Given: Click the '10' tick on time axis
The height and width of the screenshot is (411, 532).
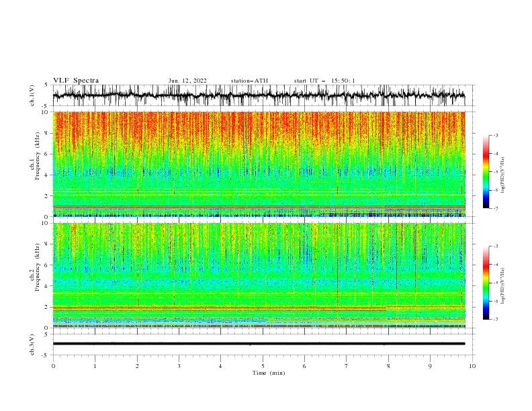Looking at the screenshot, I should (472, 366).
